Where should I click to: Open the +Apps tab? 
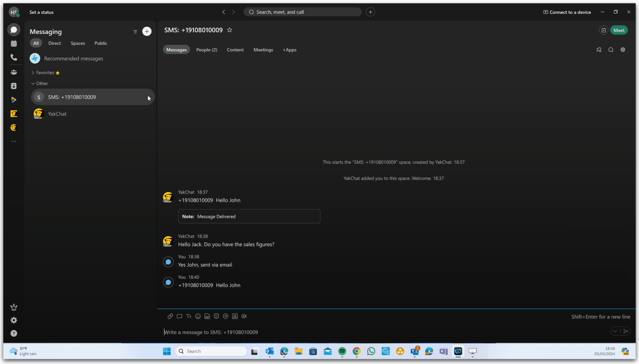click(290, 50)
